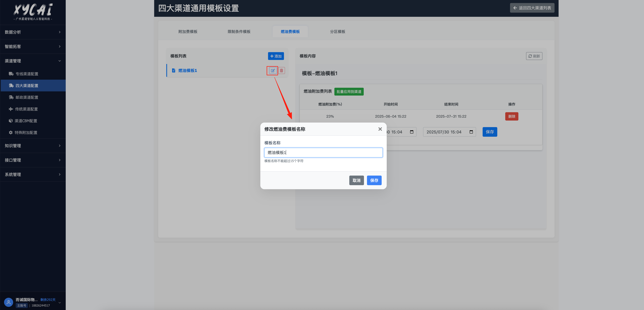
Task: Open 专线渠道配置 menu item
Action: pyautogui.click(x=33, y=74)
